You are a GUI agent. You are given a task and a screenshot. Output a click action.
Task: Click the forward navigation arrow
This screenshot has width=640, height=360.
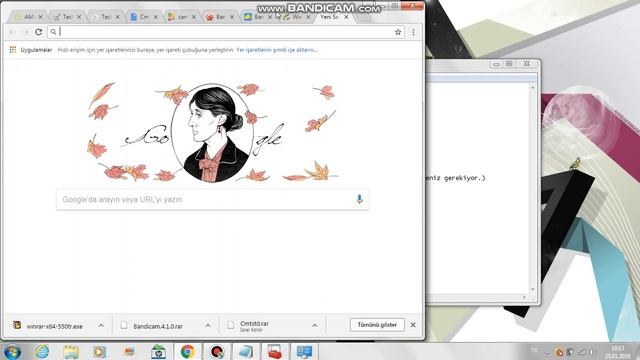click(25, 32)
